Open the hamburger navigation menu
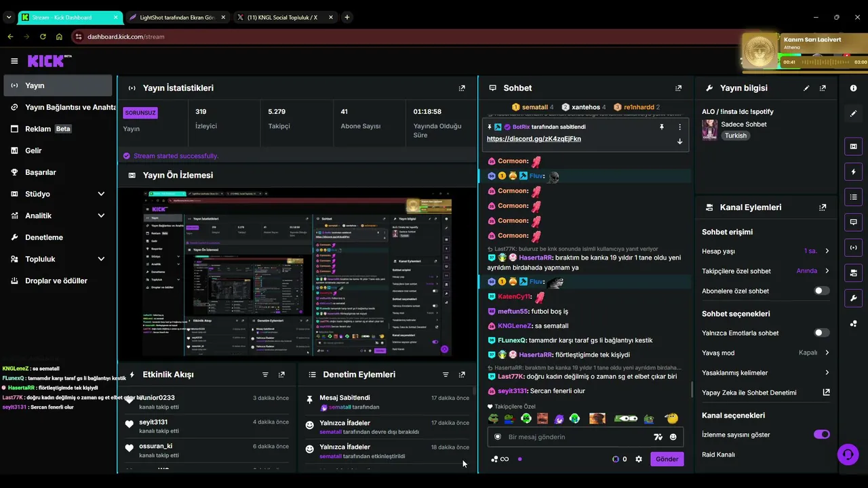The width and height of the screenshot is (868, 488). click(x=14, y=61)
